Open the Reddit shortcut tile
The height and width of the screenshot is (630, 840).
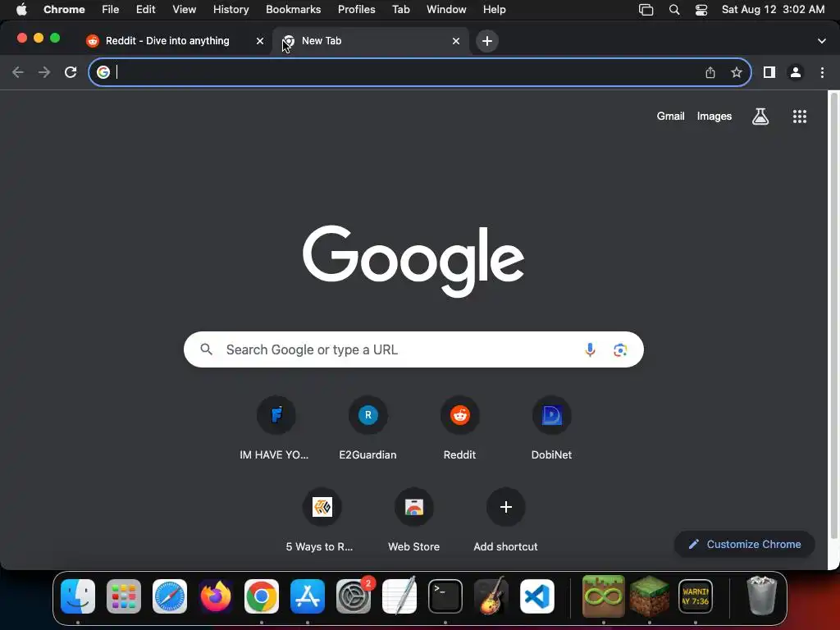[x=459, y=428]
